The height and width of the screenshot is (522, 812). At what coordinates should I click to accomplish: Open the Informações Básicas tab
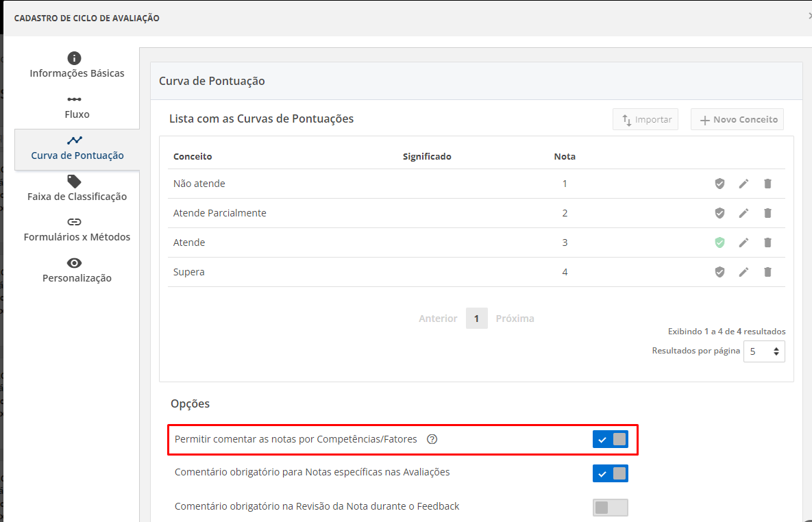point(77,66)
